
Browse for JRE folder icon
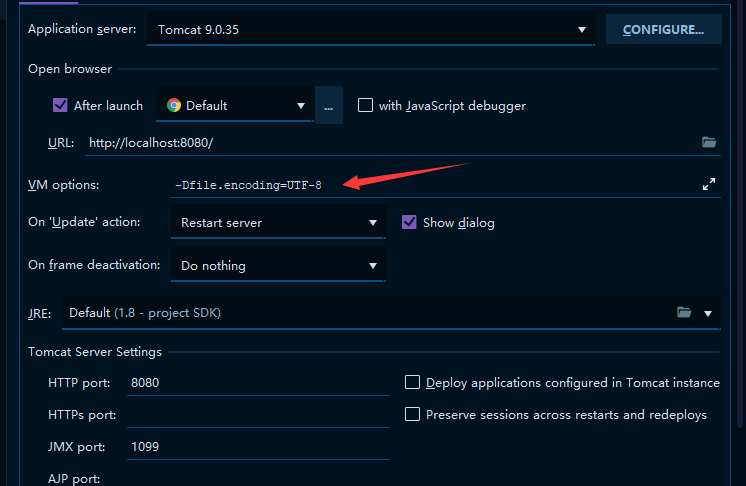tap(684, 312)
